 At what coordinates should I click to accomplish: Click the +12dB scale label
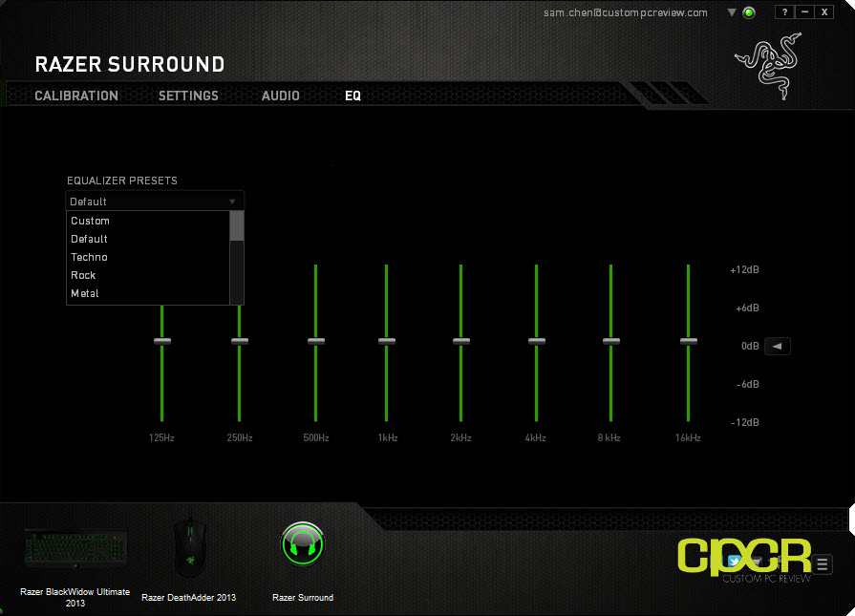point(744,270)
